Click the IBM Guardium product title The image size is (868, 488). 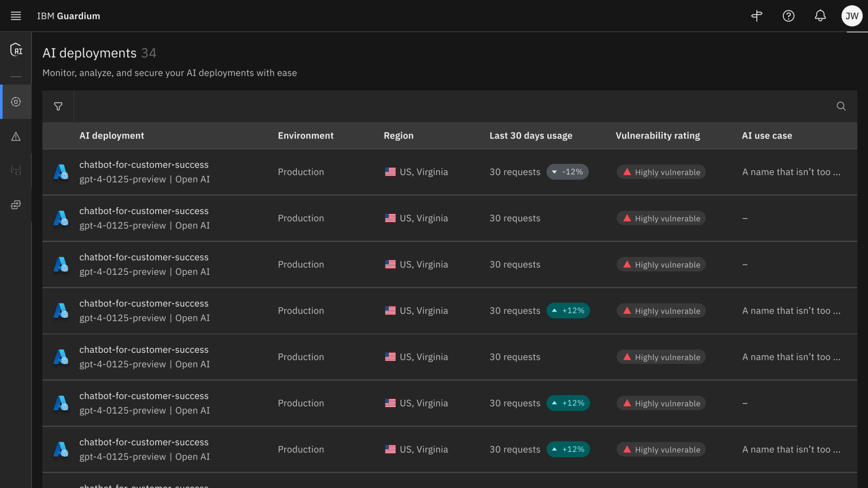pyautogui.click(x=69, y=16)
